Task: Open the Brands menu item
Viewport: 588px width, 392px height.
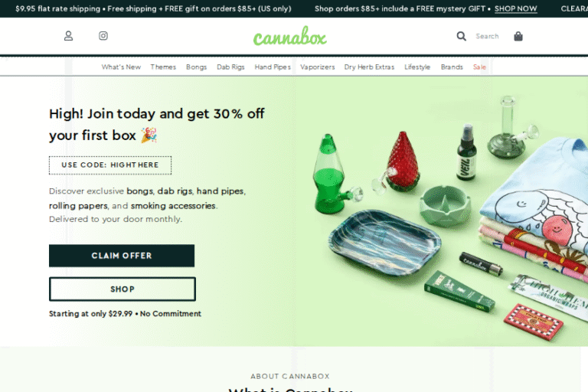Action: click(x=452, y=67)
